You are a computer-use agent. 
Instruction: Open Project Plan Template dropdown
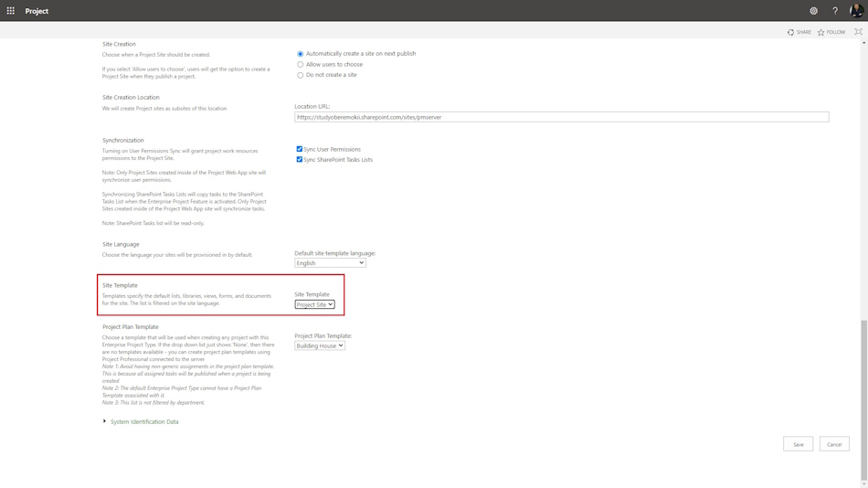(x=320, y=345)
